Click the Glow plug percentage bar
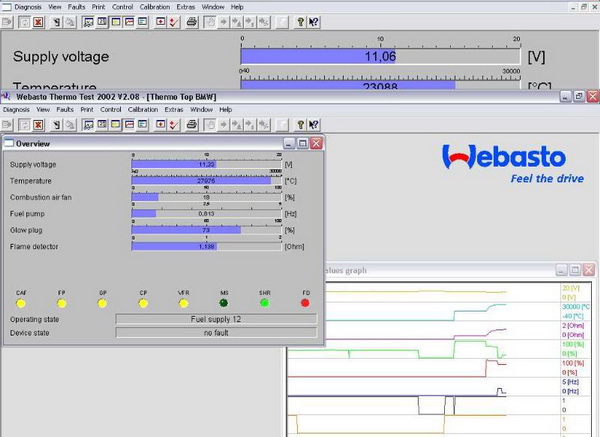 click(x=207, y=230)
